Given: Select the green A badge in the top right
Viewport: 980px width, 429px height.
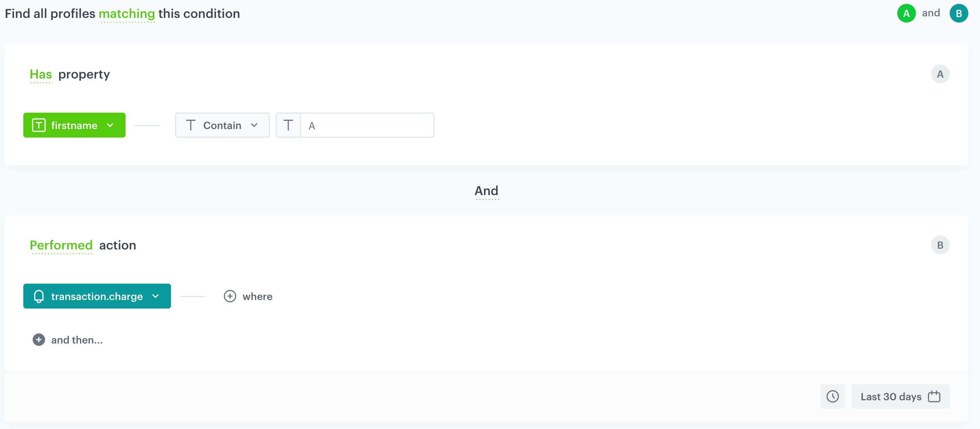Looking at the screenshot, I should 907,12.
